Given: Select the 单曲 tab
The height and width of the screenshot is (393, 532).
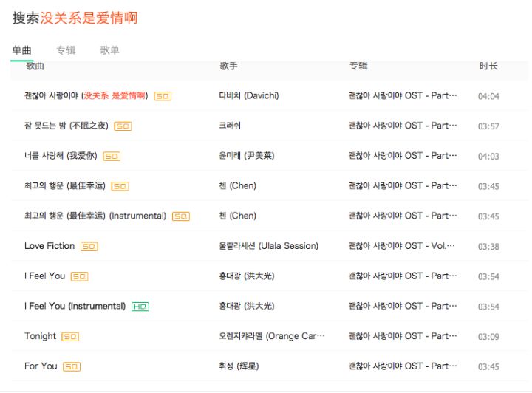Looking at the screenshot, I should [21, 50].
